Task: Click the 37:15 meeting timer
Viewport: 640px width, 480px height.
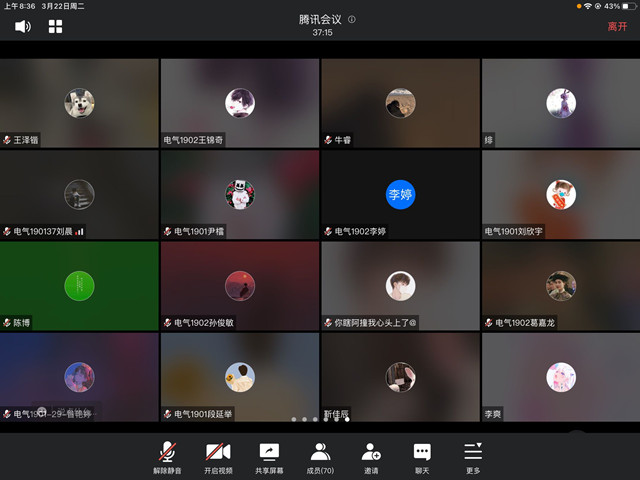Action: click(x=322, y=33)
